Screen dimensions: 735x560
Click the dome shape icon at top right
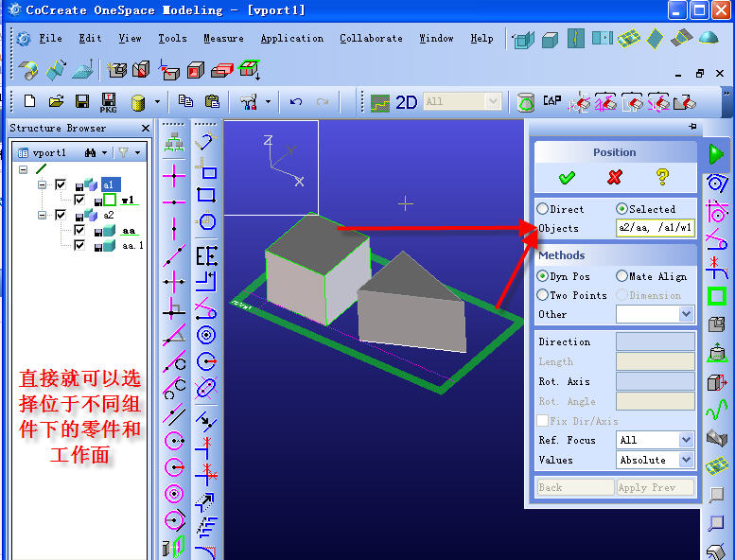(708, 38)
